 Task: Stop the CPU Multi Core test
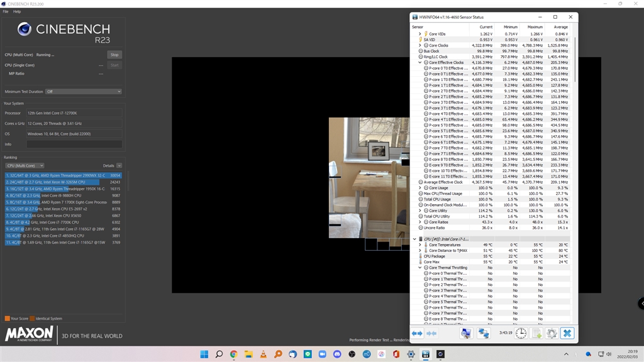114,55
